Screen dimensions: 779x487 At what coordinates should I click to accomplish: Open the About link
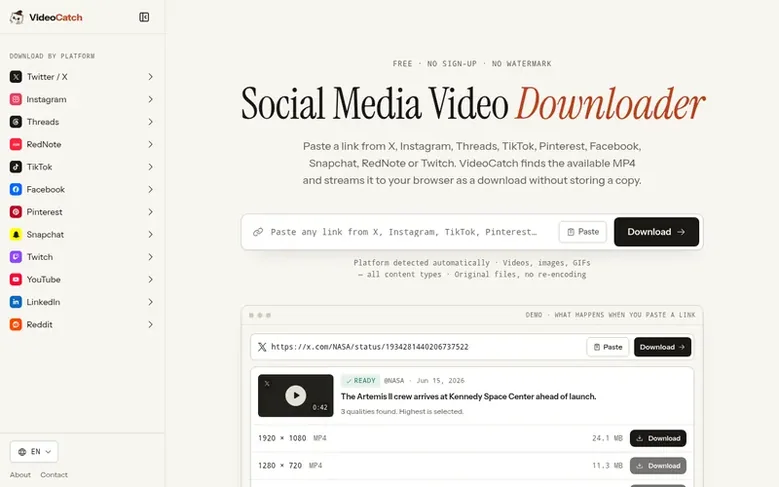[x=20, y=475]
